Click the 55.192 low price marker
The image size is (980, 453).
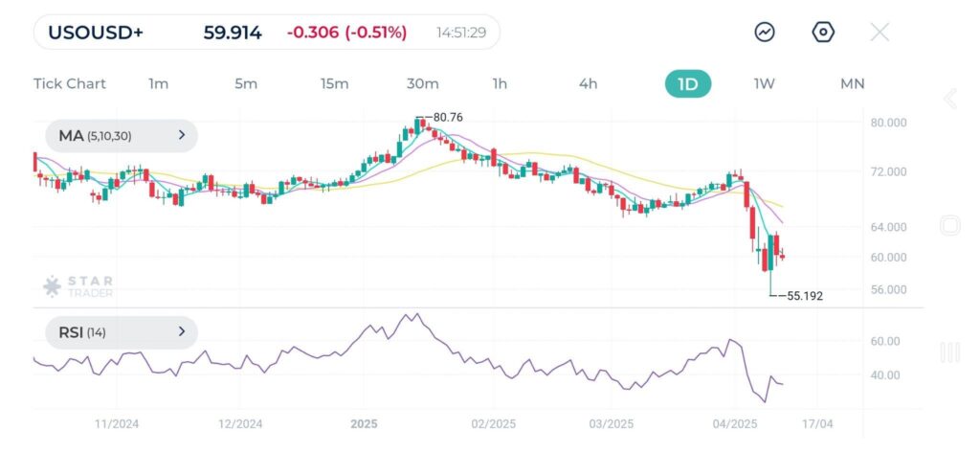point(803,297)
